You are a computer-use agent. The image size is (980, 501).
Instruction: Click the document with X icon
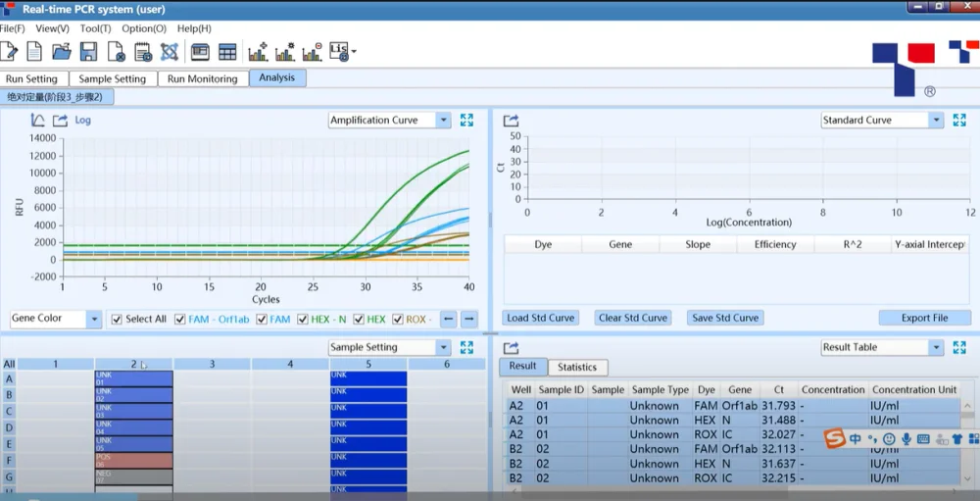(117, 51)
